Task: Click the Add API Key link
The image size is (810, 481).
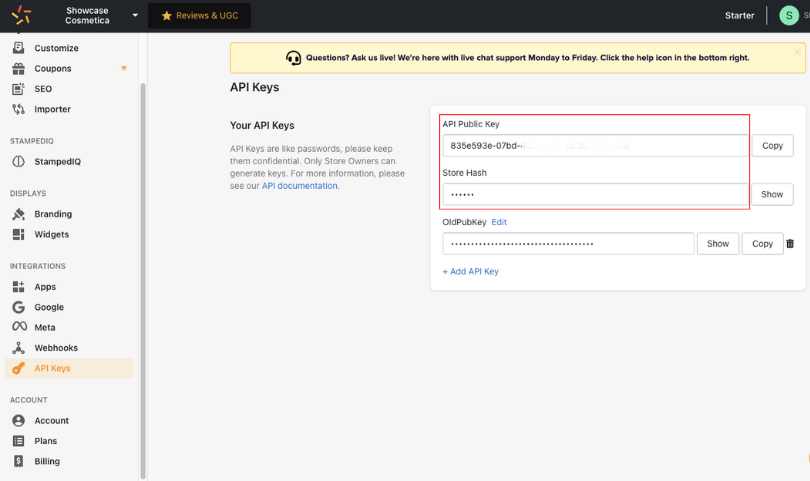Action: (470, 271)
